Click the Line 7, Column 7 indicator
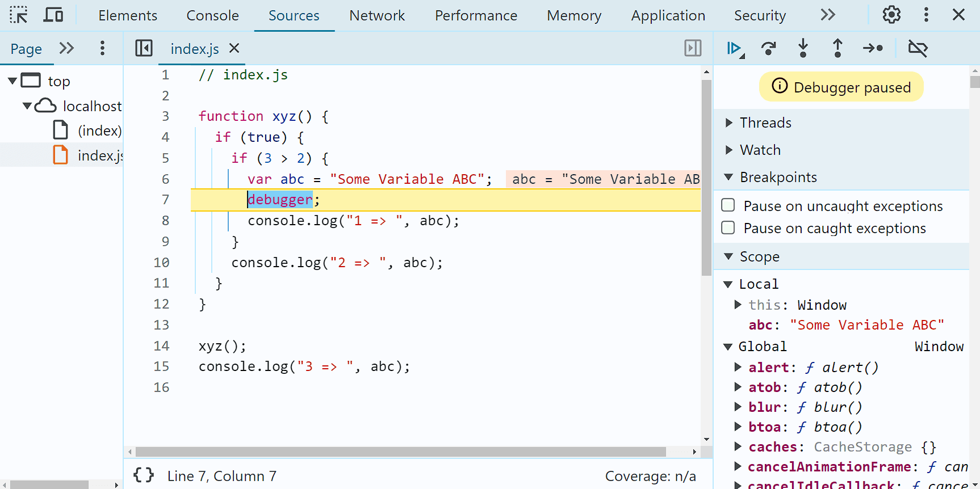Screen dimensions: 980x489 pos(221,476)
